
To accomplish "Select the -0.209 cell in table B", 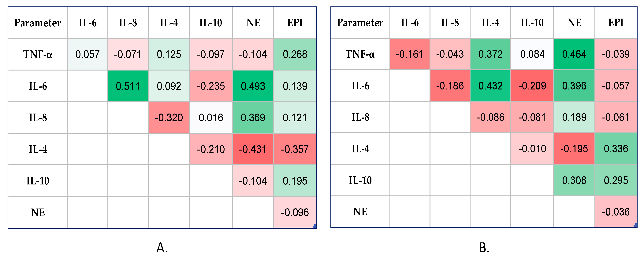I will pyautogui.click(x=532, y=86).
